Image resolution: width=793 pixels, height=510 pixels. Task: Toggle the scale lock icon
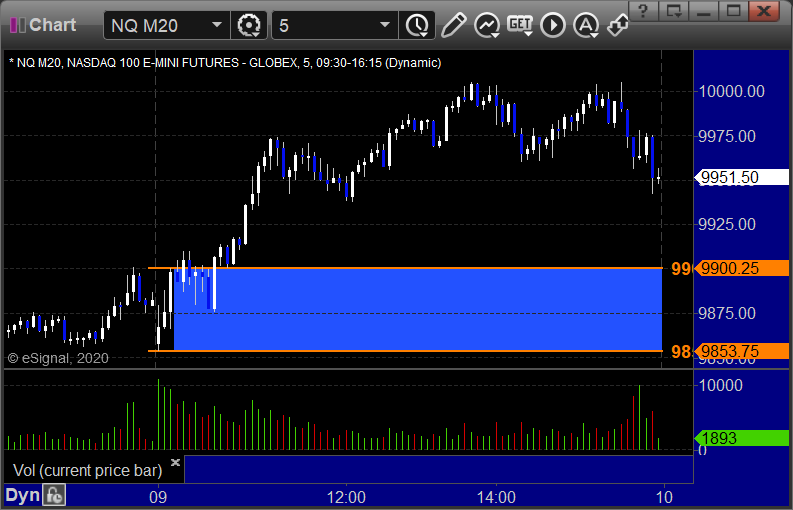coord(54,495)
